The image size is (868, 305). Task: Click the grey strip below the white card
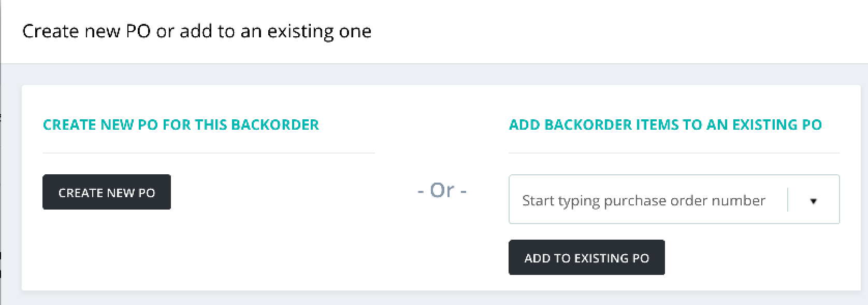pyautogui.click(x=434, y=298)
